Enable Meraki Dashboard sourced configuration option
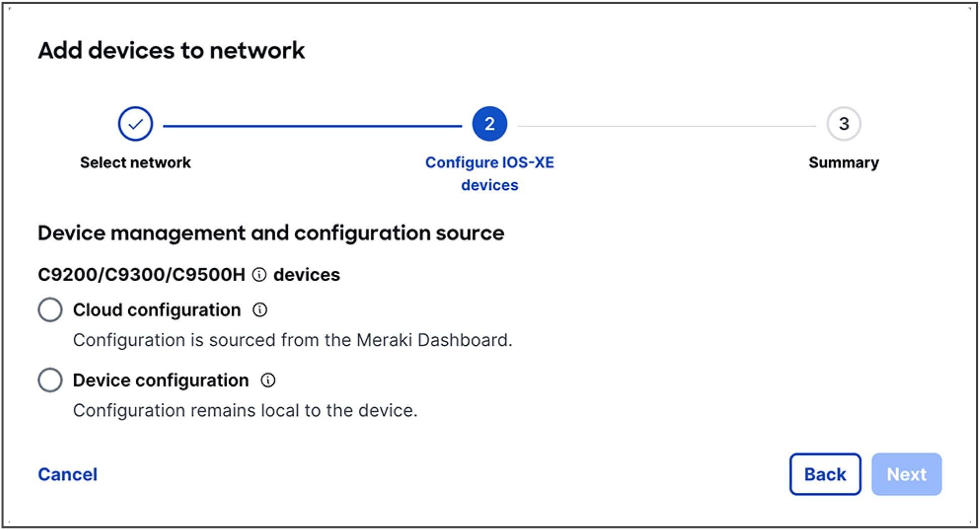This screenshot has height=530, width=980. (x=49, y=310)
